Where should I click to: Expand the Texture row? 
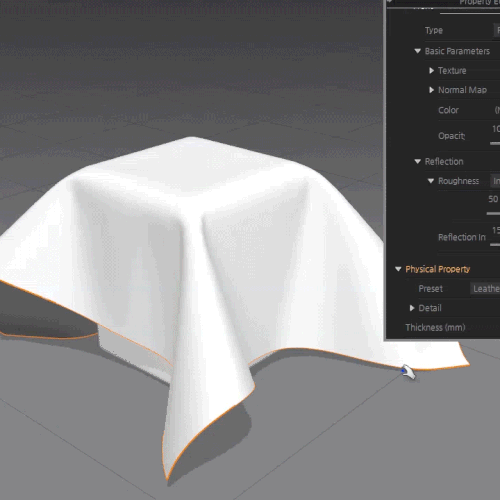[x=431, y=70]
